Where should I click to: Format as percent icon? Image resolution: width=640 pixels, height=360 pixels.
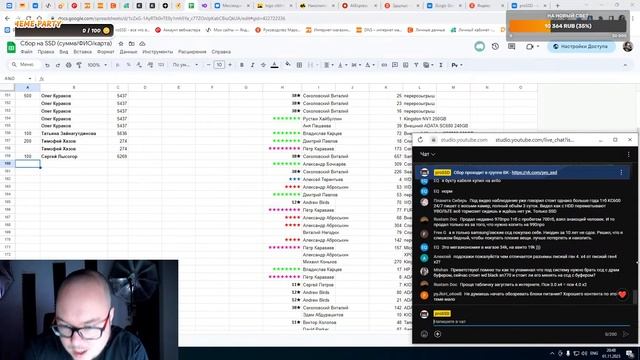(x=129, y=65)
